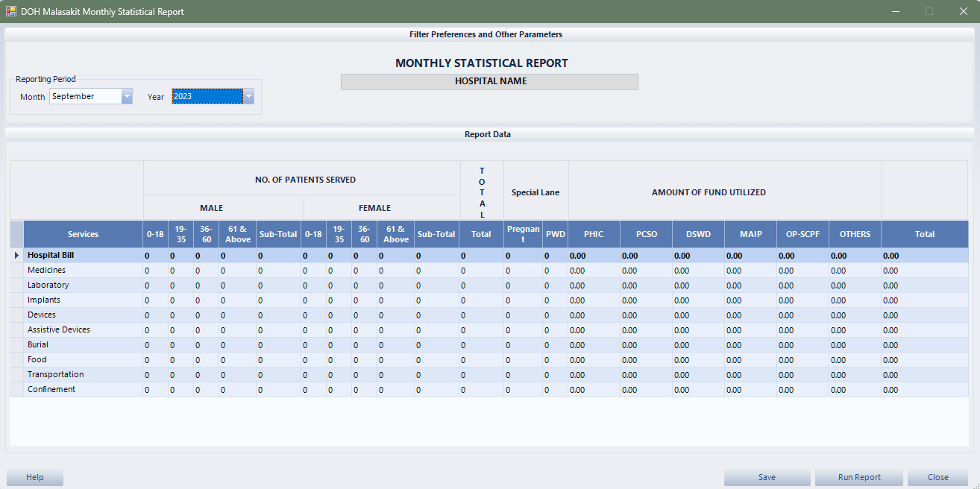Select the September month combo box field
Viewport: 980px width, 489px height.
(x=84, y=96)
